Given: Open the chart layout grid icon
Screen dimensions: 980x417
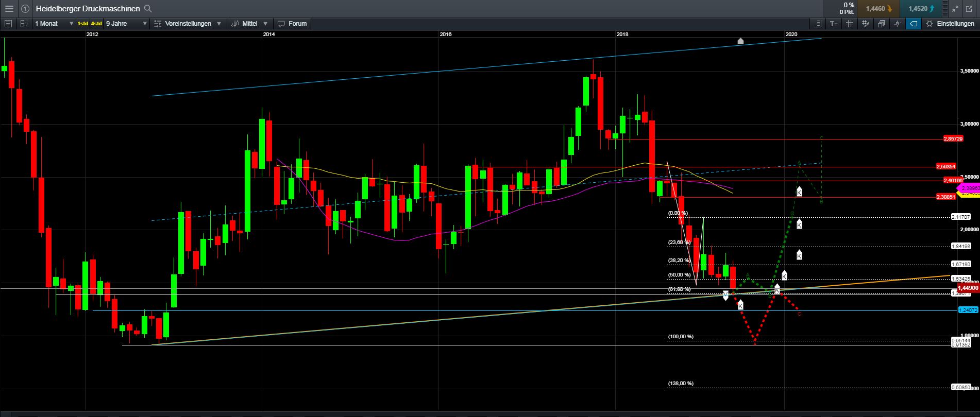Looking at the screenshot, I should (24, 24).
